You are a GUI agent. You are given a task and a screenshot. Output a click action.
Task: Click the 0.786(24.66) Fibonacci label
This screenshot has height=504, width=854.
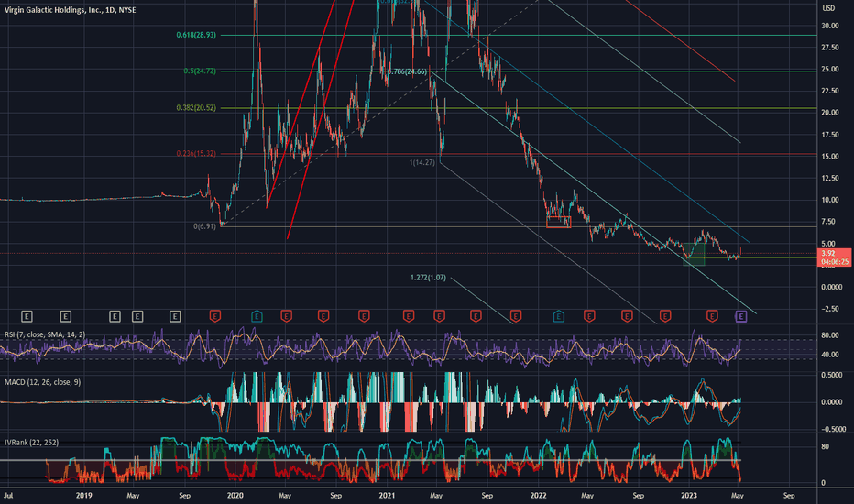point(408,71)
